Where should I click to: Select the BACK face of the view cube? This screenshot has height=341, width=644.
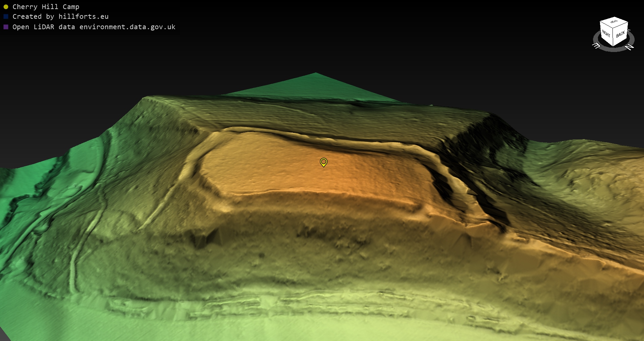[x=621, y=34]
